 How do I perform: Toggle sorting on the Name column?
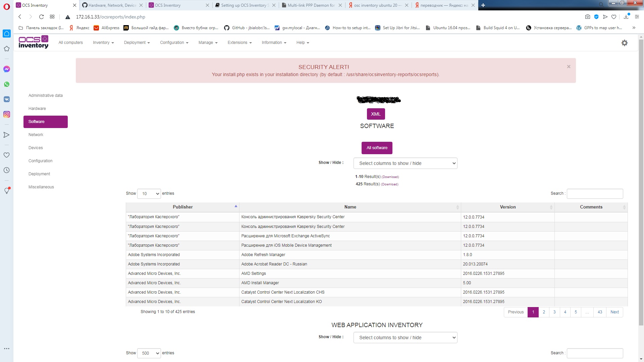pos(350,207)
